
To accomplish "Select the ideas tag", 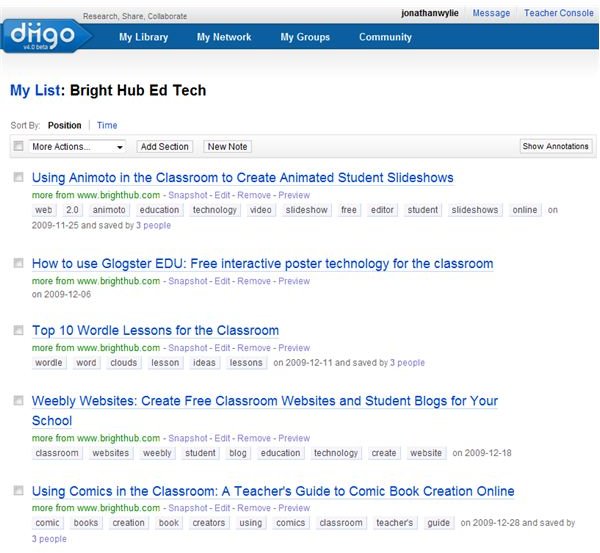I will click(x=204, y=363).
